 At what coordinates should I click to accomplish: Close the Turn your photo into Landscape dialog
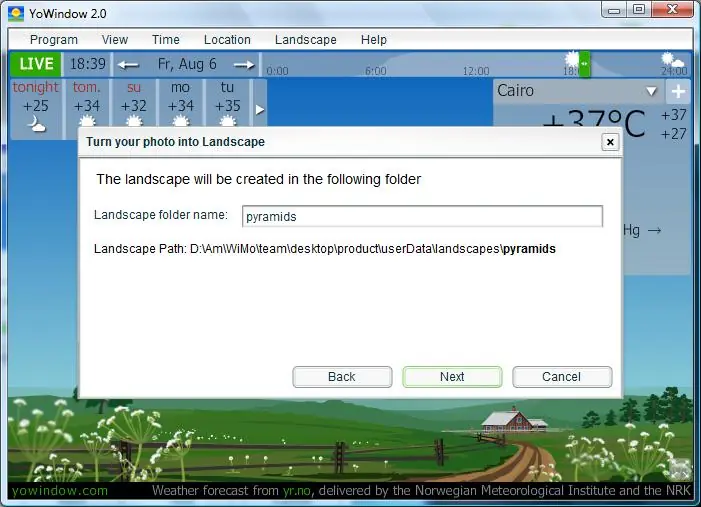coord(610,142)
